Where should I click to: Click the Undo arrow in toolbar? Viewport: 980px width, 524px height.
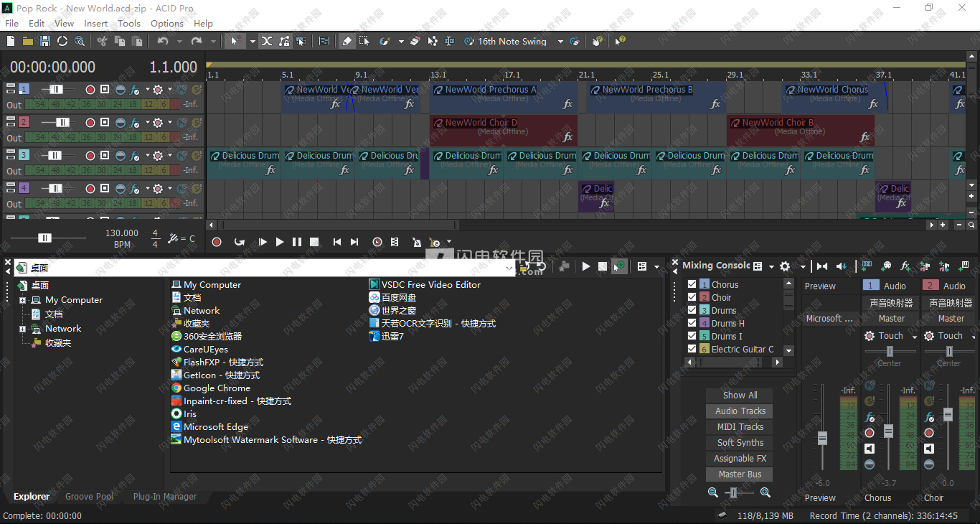(163, 42)
